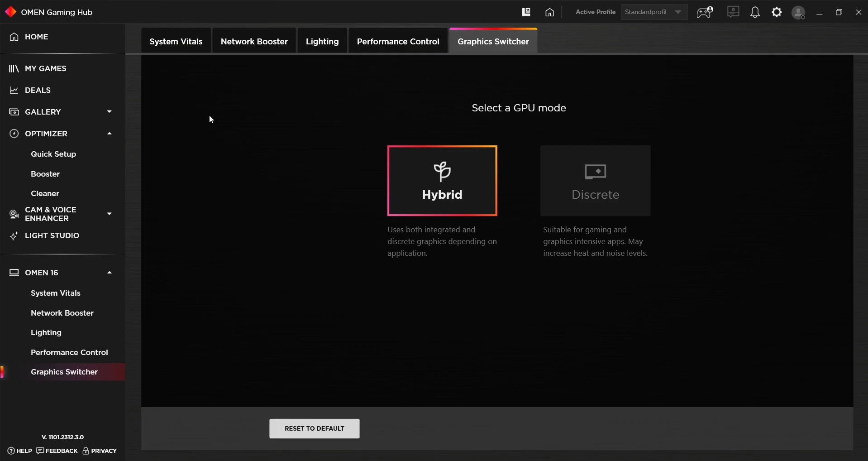The height and width of the screenshot is (461, 868).
Task: Collapse the Optimizer sidebar section
Action: coord(109,133)
